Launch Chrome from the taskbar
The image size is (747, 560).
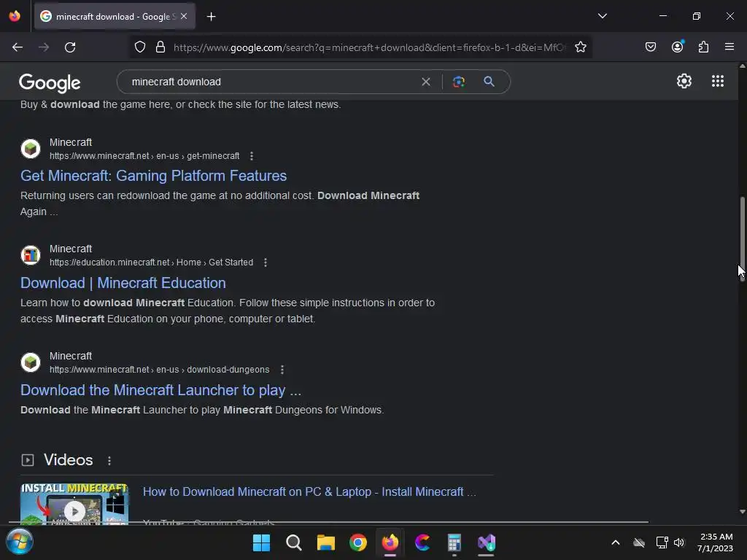tap(357, 542)
